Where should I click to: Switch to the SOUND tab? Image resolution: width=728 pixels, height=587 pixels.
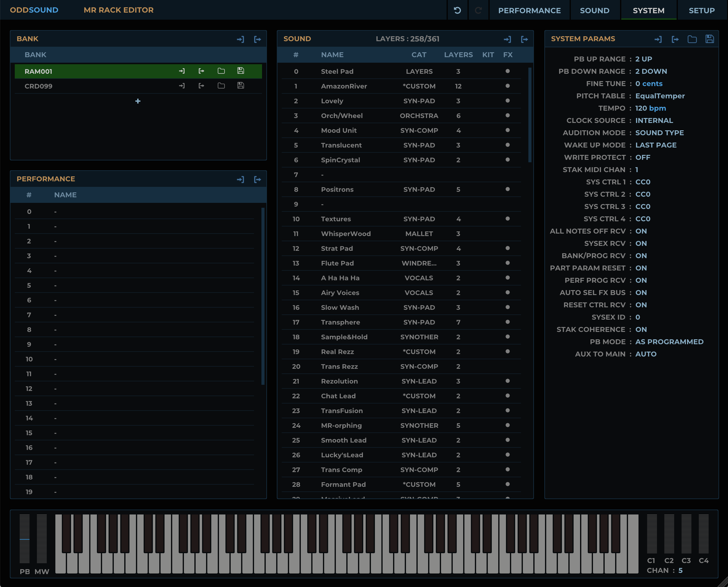pyautogui.click(x=595, y=10)
